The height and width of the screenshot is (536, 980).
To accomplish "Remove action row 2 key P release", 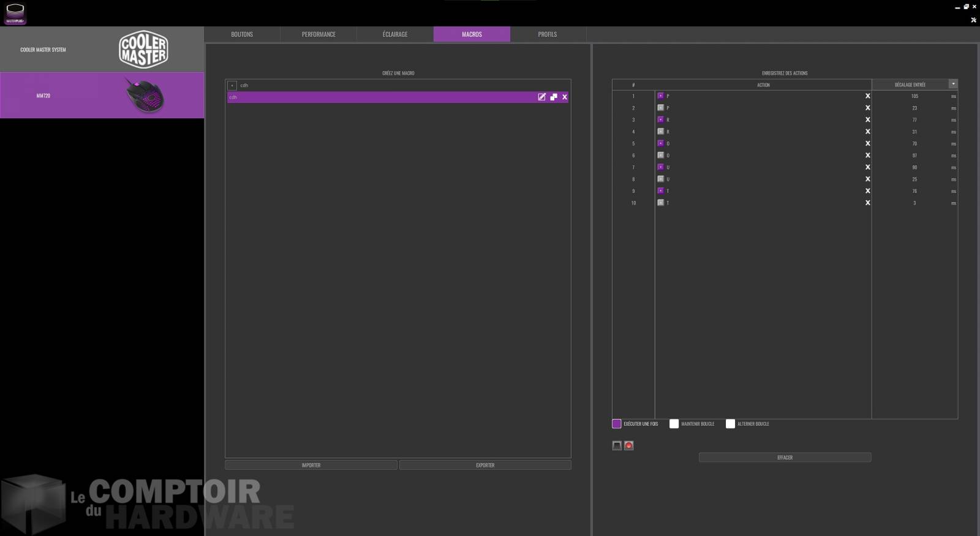I will point(867,108).
